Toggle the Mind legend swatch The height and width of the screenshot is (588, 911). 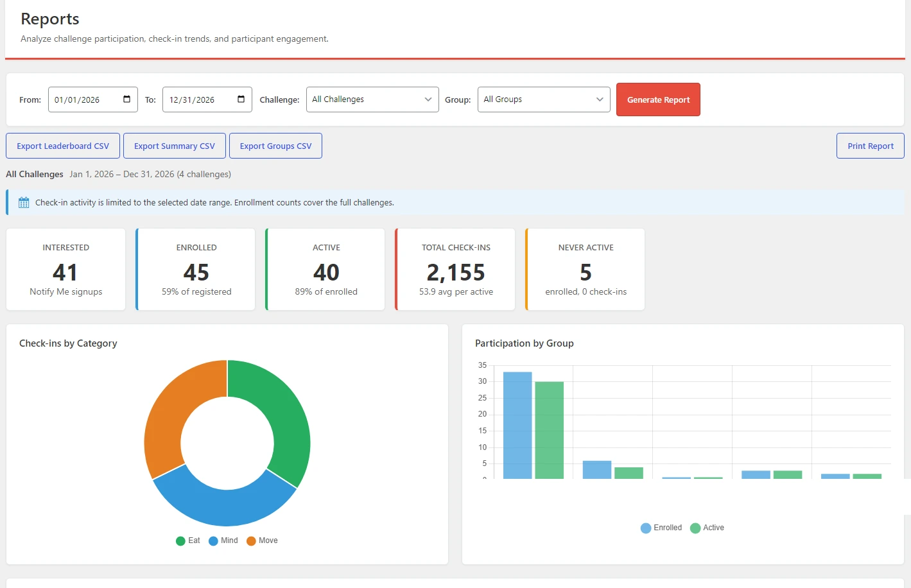coord(213,540)
